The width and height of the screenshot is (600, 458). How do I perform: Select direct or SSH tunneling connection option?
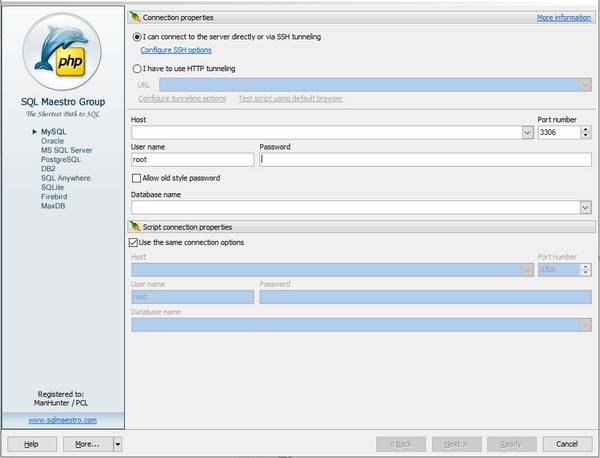click(137, 37)
